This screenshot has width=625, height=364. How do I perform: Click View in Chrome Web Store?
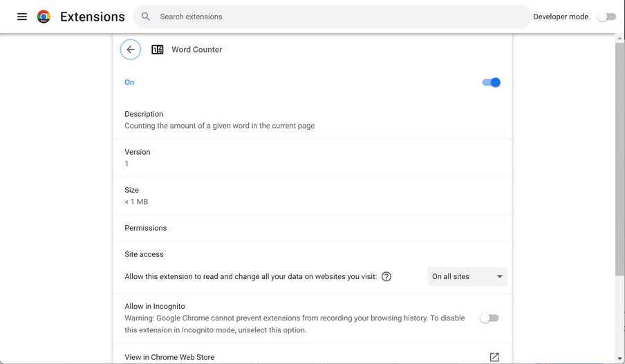click(169, 357)
